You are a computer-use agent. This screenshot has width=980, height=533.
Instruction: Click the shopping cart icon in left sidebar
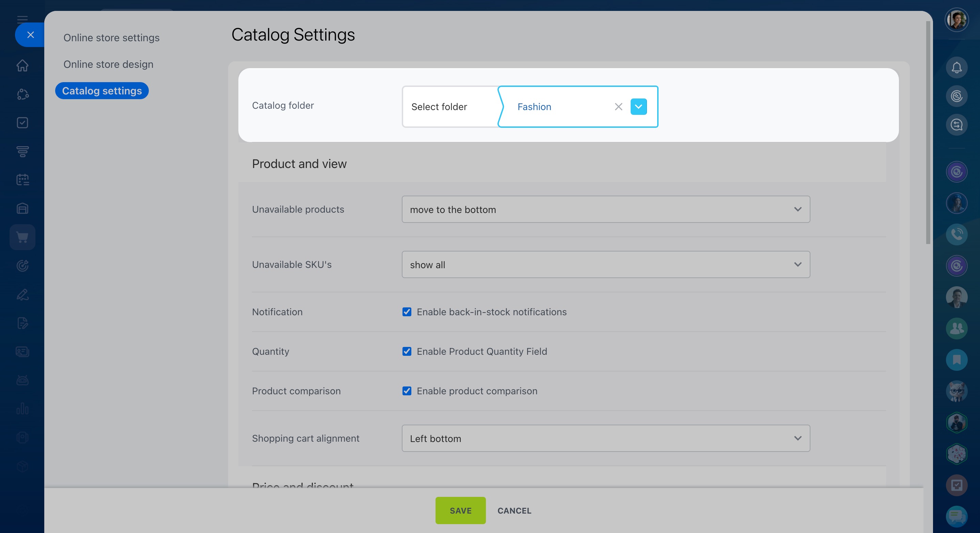coord(22,237)
